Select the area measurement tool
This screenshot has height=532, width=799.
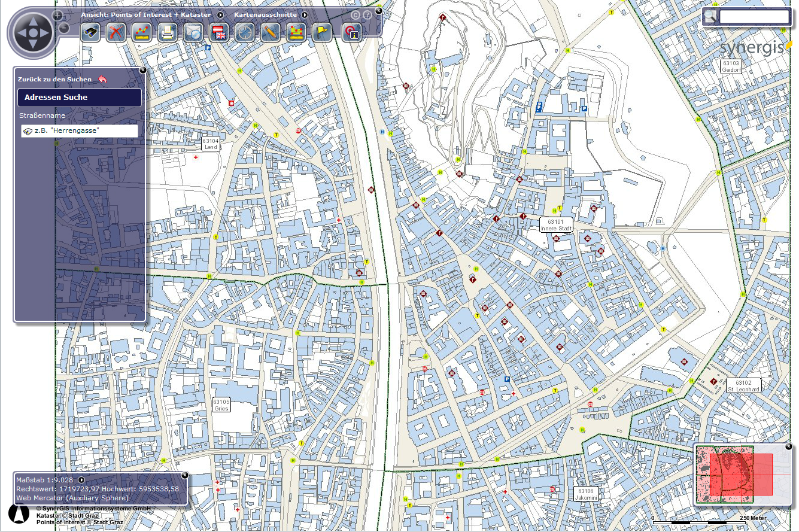296,33
